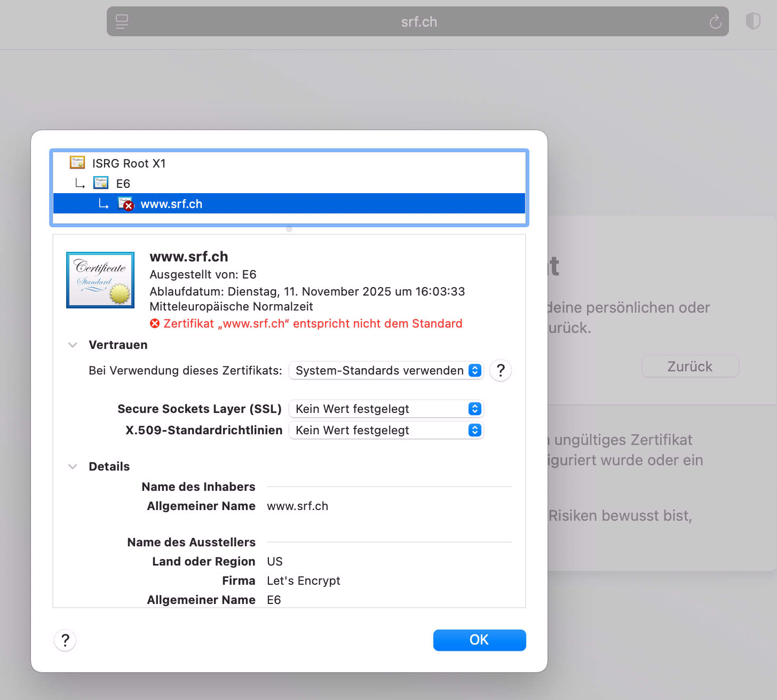Click the 'Ausgestellt von: E6' text
The width and height of the screenshot is (777, 700).
click(203, 275)
